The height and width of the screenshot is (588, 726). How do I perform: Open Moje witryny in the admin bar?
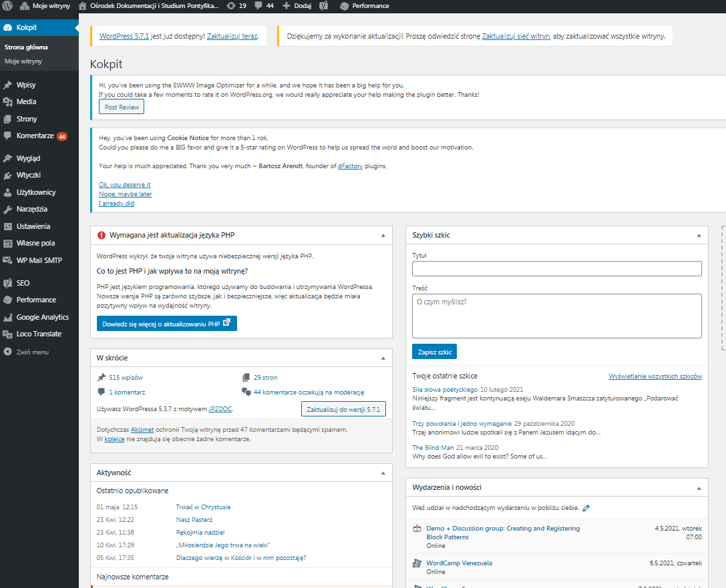point(45,6)
